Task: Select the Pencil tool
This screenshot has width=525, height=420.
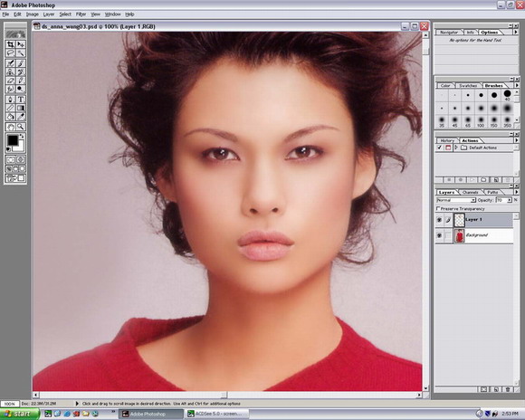Action: [x=21, y=81]
